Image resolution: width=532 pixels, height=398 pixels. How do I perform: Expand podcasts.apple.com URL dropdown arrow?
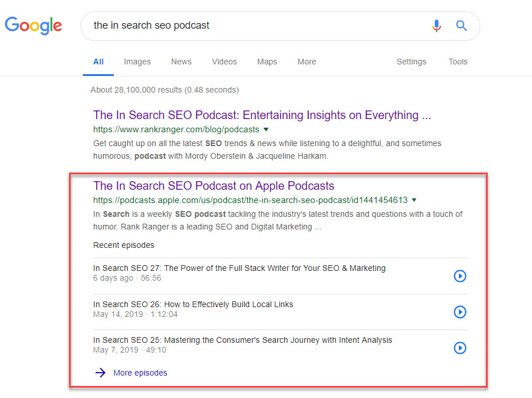414,200
